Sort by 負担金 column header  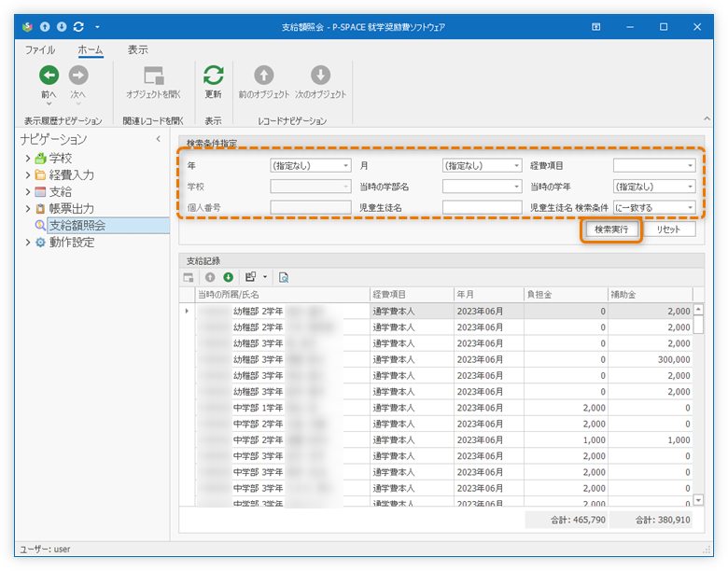[x=566, y=295]
